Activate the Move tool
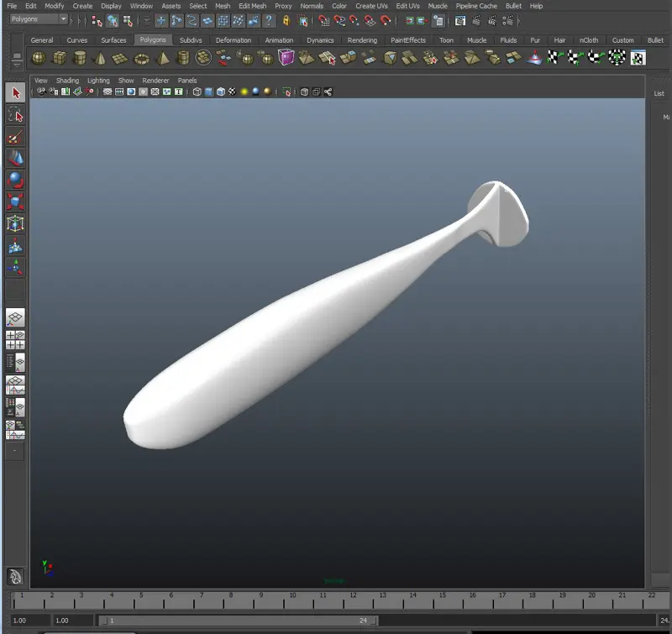 point(15,158)
